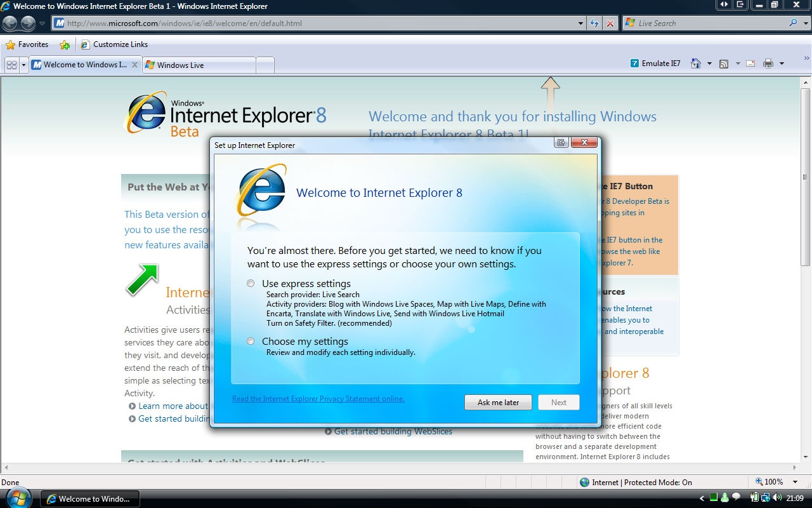Stop loading with the red X icon
Screen dimensions: 812x508
610,23
